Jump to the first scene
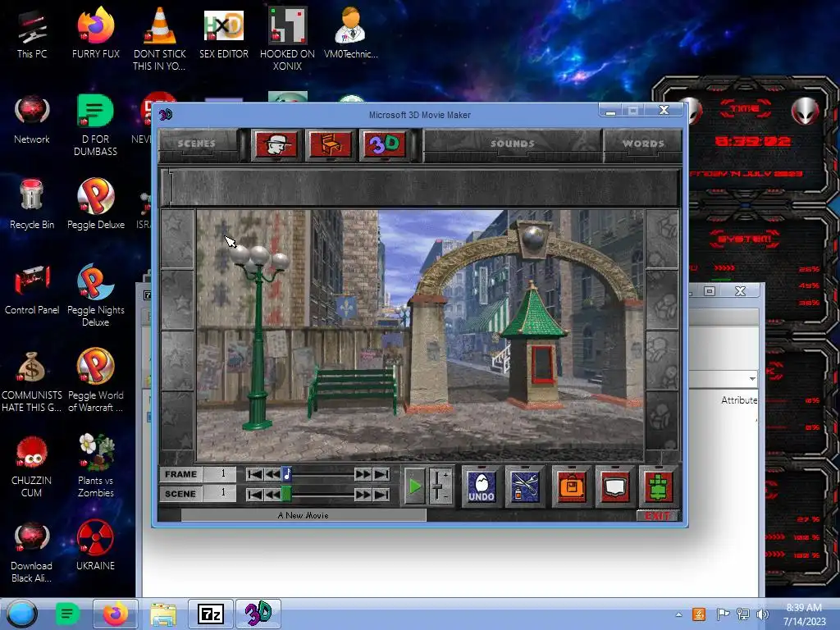The height and width of the screenshot is (630, 840). point(255,494)
